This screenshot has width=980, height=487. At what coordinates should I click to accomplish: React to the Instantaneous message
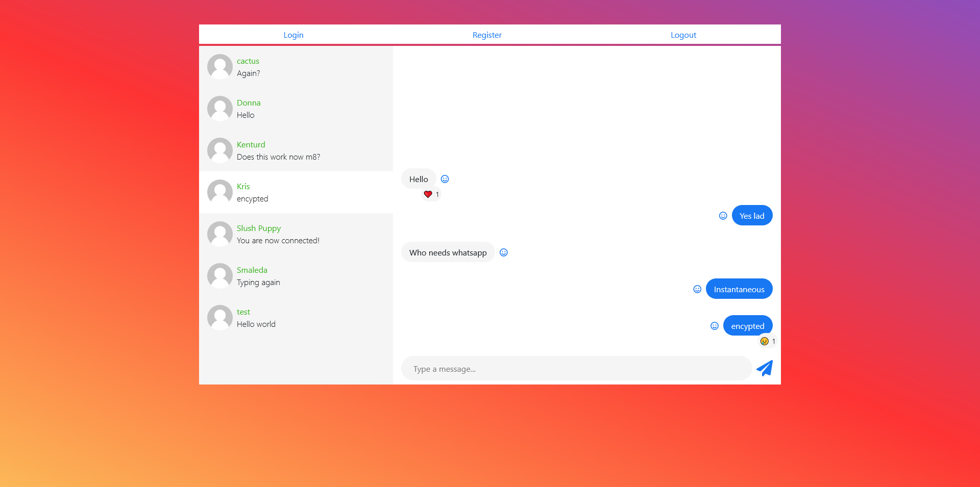pos(697,289)
